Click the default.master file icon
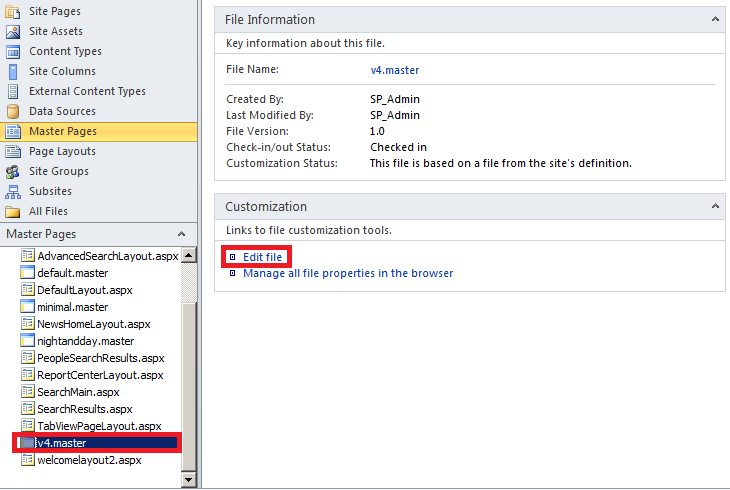The image size is (730, 490). pyautogui.click(x=27, y=273)
